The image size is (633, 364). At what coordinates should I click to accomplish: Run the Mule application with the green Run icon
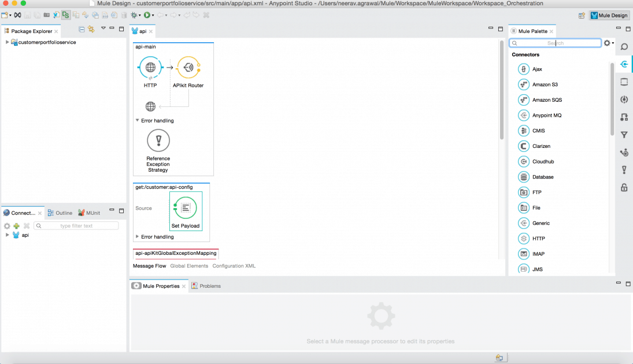coord(146,16)
